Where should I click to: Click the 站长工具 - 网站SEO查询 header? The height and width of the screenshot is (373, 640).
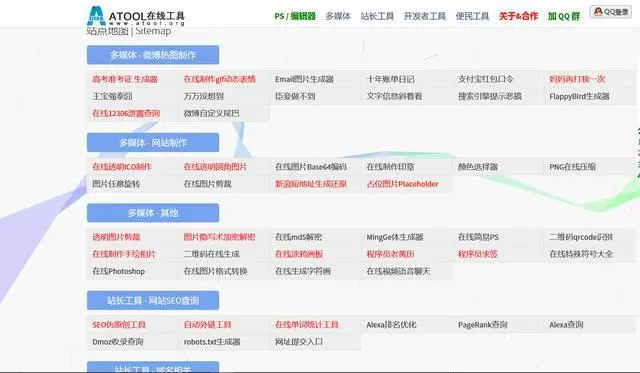click(x=153, y=301)
